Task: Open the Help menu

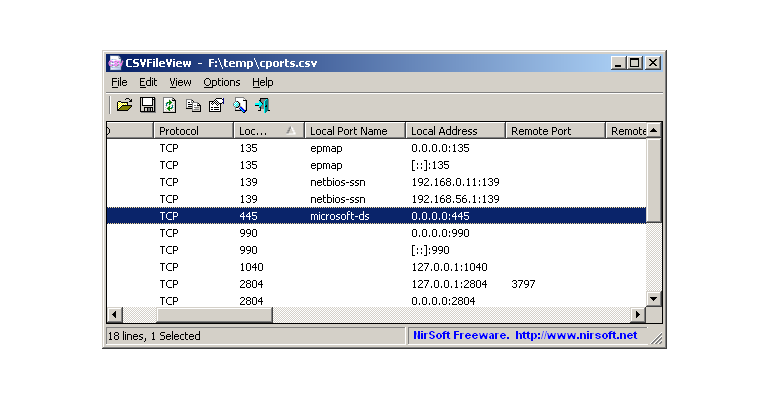Action: [263, 82]
